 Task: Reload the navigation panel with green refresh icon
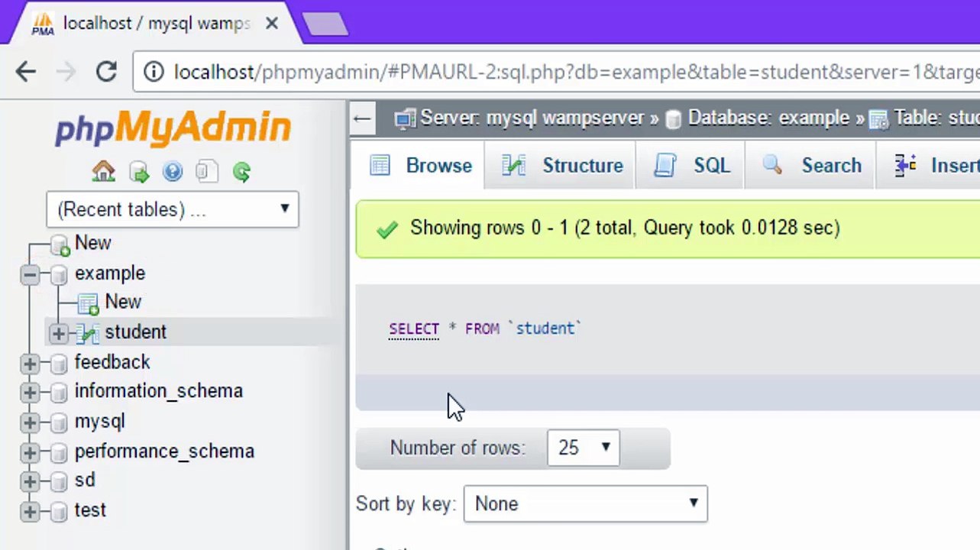pyautogui.click(x=241, y=172)
